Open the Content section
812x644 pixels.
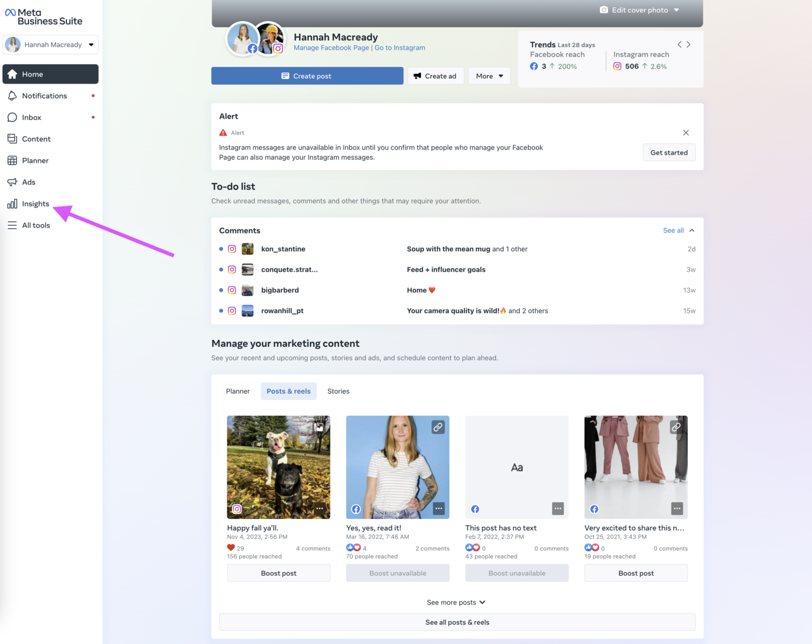point(50,139)
